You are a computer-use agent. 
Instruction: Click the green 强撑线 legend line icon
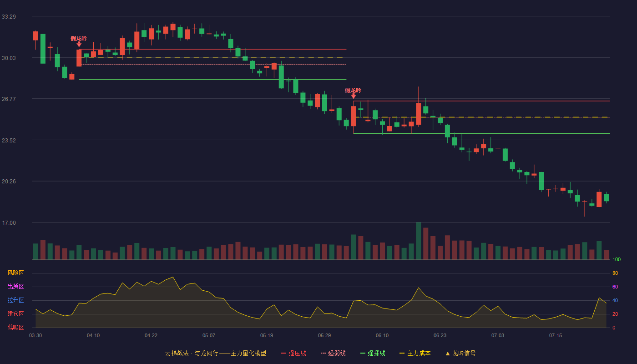(x=363, y=353)
